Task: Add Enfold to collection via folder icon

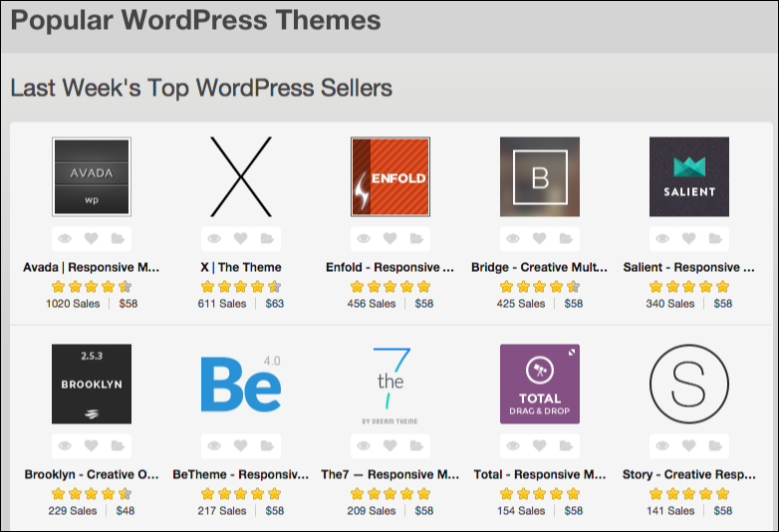Action: pyautogui.click(x=416, y=239)
